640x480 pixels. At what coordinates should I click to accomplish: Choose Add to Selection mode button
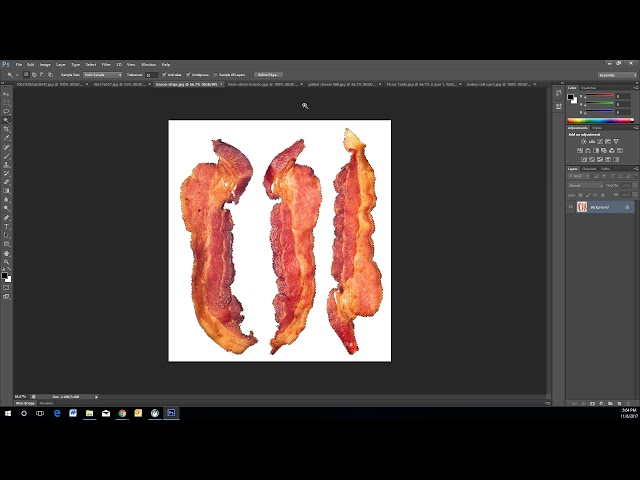point(34,75)
